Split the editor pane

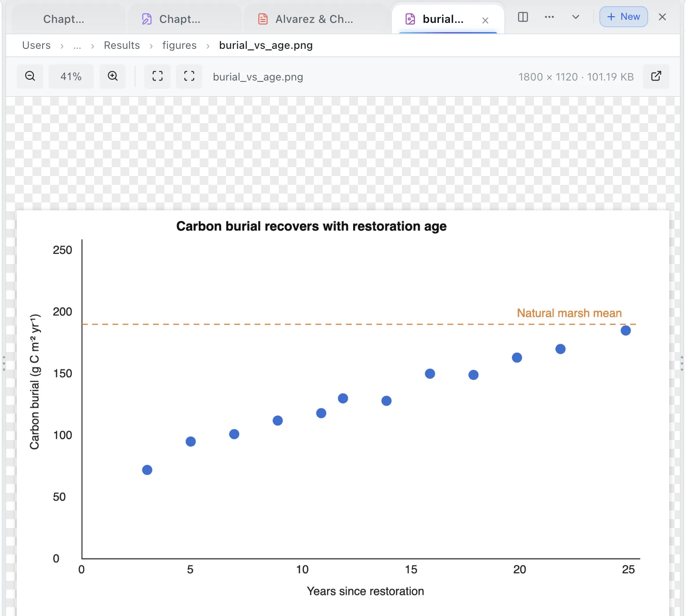pos(523,17)
